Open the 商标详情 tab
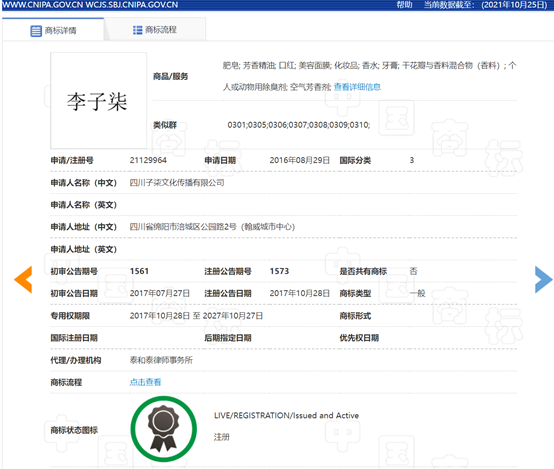The image size is (554, 469). coord(53,30)
